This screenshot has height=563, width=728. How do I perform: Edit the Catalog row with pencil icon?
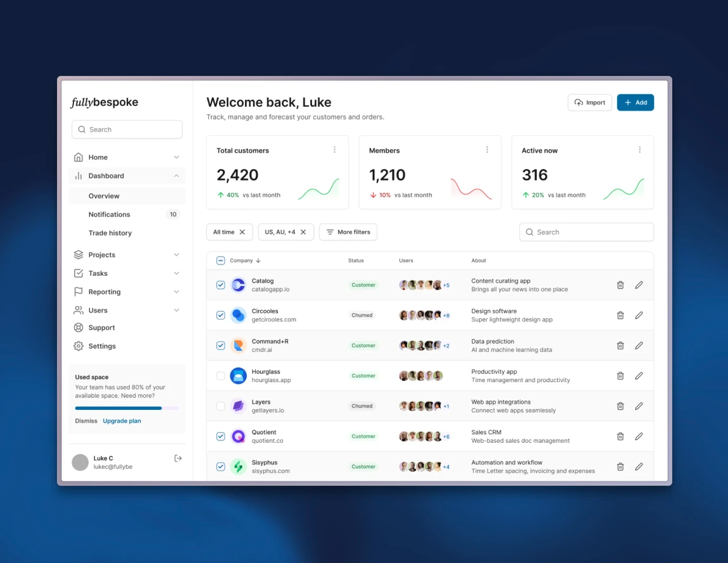click(x=639, y=285)
